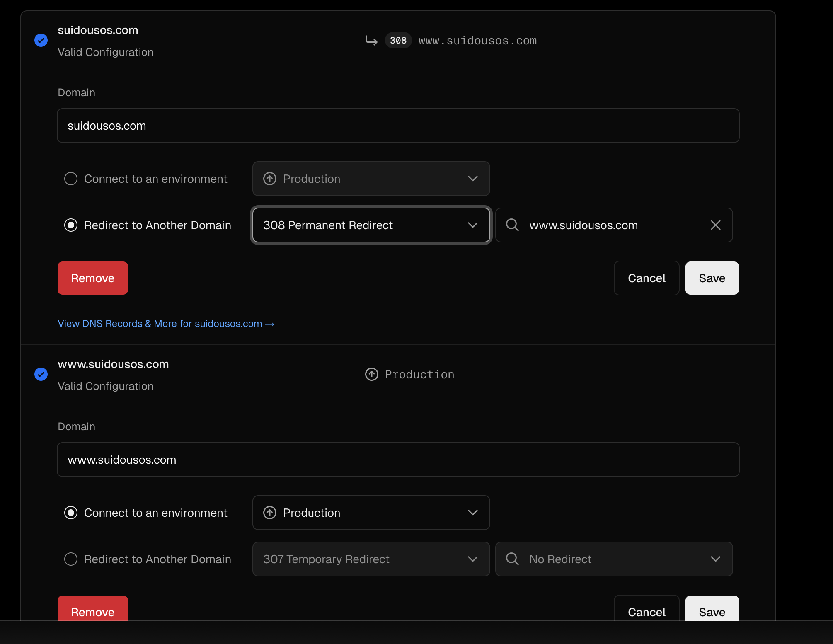Select Redirect to Another Domain for www.suidousos.com
The image size is (833, 644).
[71, 559]
